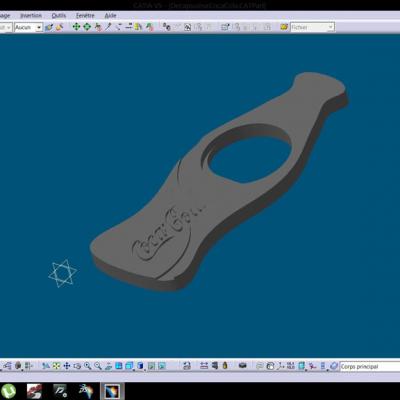Open uTorrent from the taskbar
The height and width of the screenshot is (400, 400).
tap(8, 391)
